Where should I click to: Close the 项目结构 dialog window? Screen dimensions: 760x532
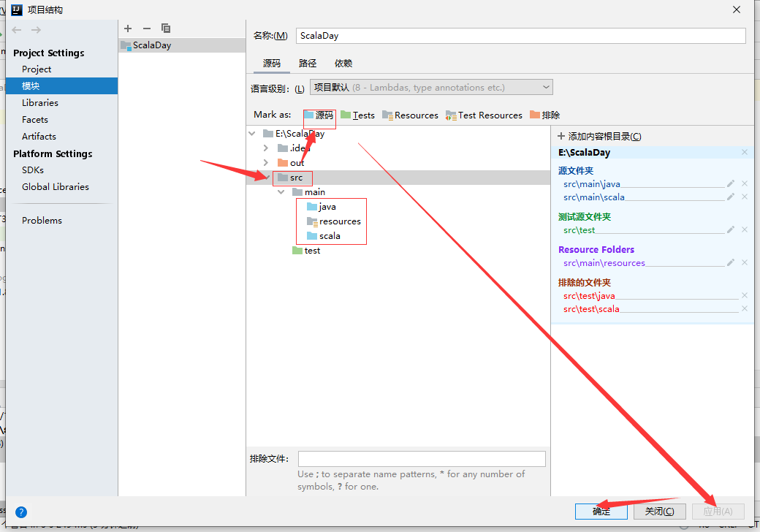737,9
